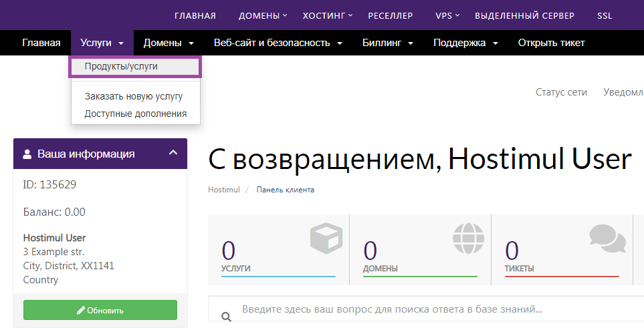644x332 pixels.
Task: Click the Hostimul breadcrumb link
Action: [x=223, y=190]
